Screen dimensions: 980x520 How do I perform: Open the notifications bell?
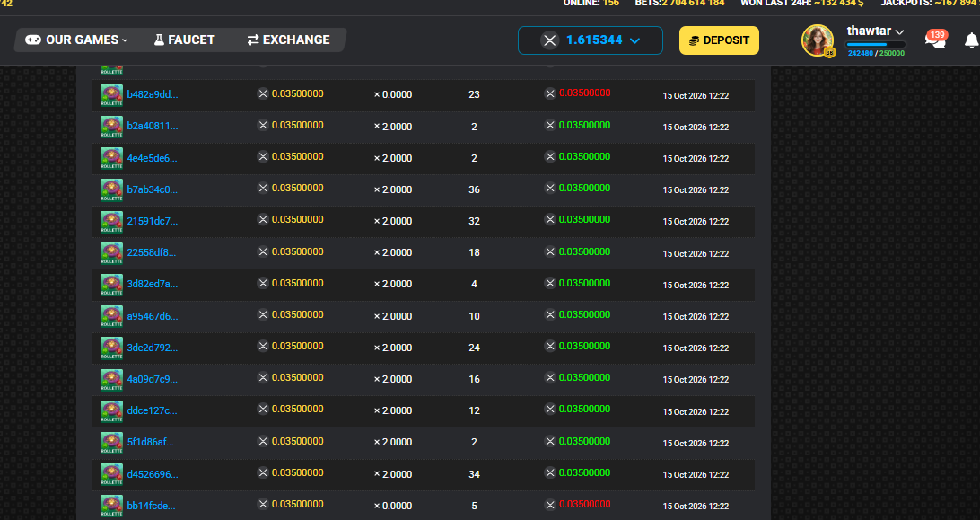point(971,40)
